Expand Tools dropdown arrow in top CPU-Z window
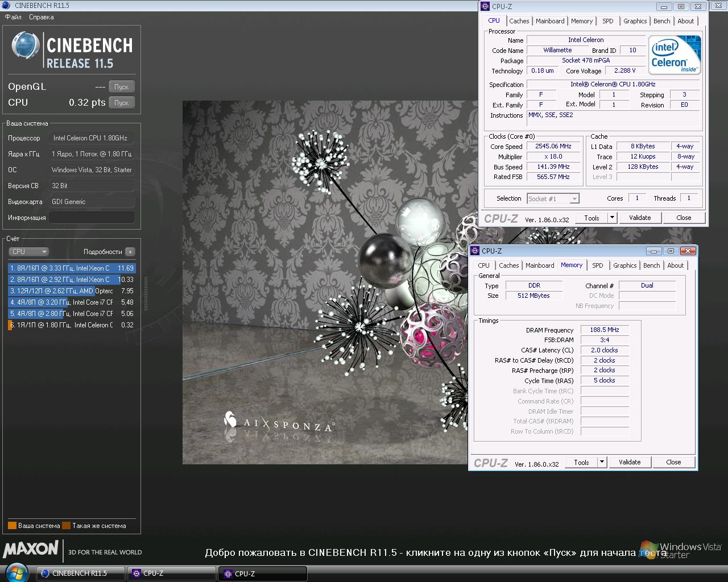The image size is (728, 582). 612,218
